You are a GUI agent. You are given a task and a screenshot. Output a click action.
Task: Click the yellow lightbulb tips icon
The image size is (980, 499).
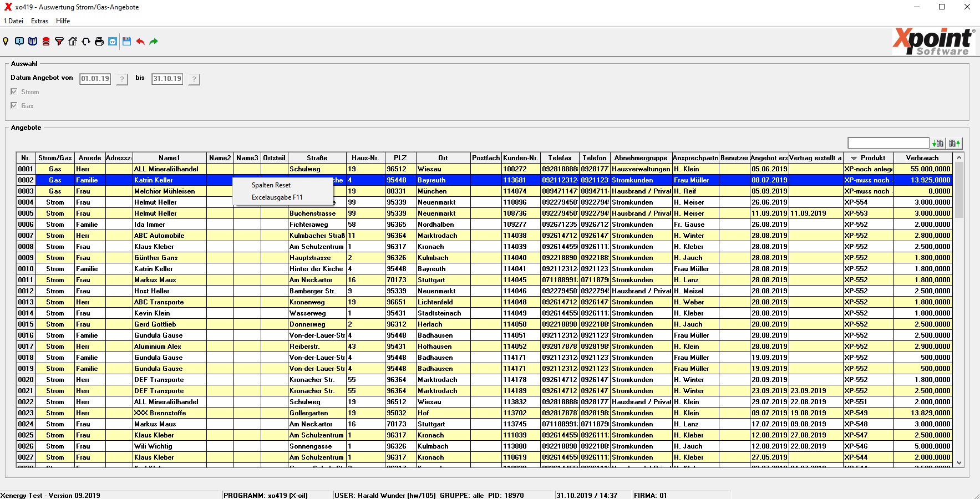tap(6, 42)
